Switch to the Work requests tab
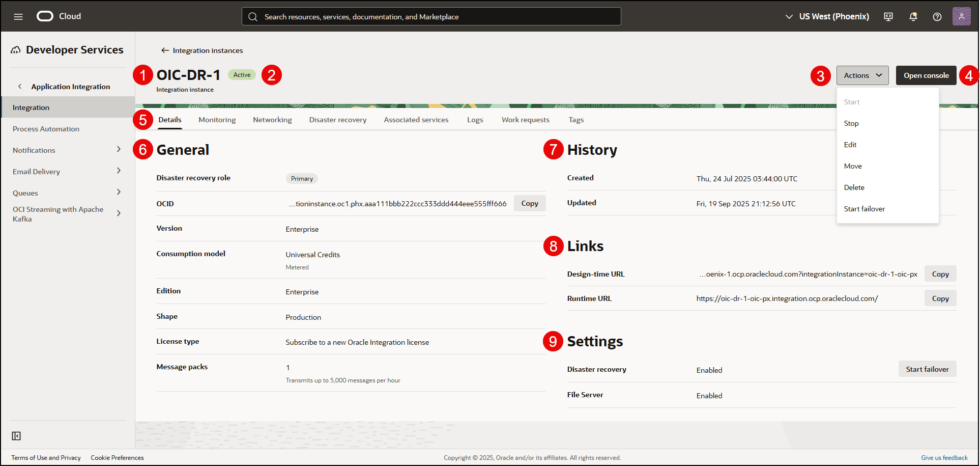The width and height of the screenshot is (980, 466). click(x=525, y=119)
